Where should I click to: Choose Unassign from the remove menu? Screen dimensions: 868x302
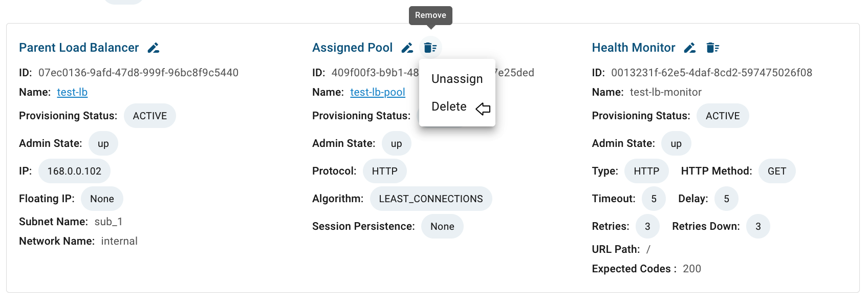coord(457,79)
